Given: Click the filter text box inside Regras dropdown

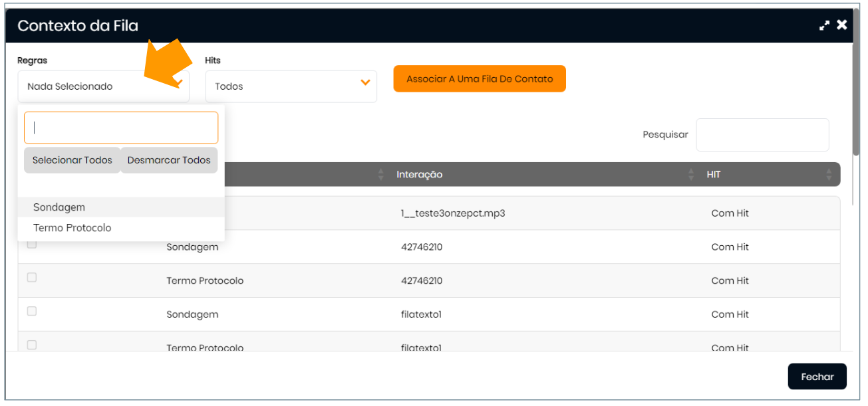Looking at the screenshot, I should pos(121,128).
